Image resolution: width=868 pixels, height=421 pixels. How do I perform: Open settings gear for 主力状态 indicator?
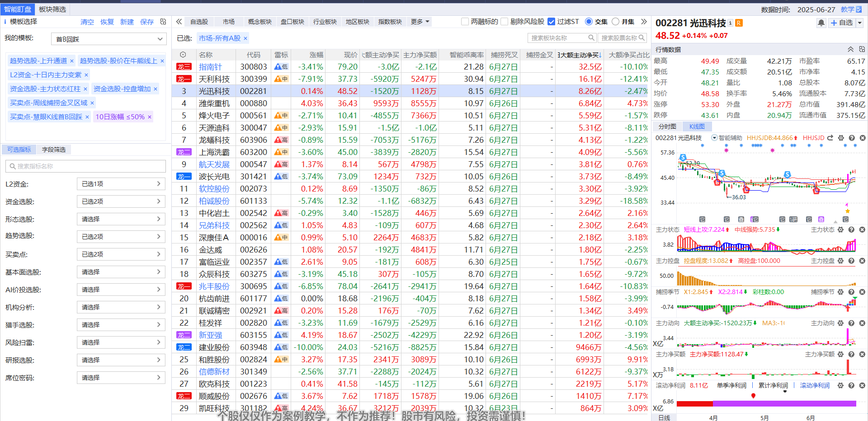click(840, 229)
